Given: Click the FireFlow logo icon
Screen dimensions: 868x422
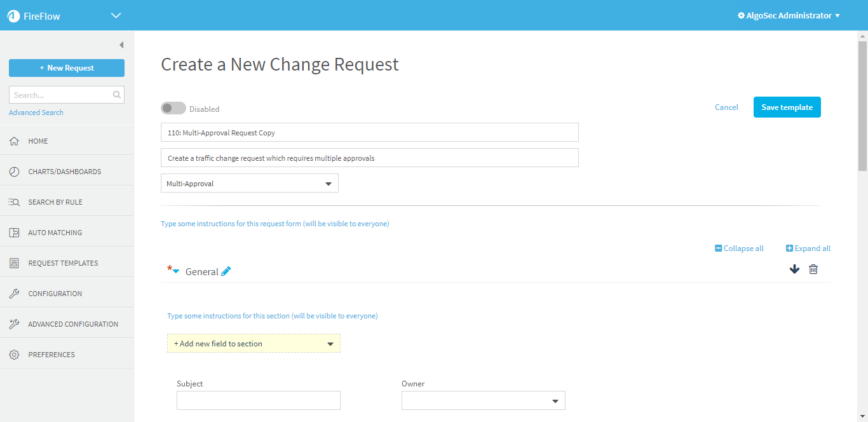Looking at the screenshot, I should pyautogui.click(x=14, y=16).
